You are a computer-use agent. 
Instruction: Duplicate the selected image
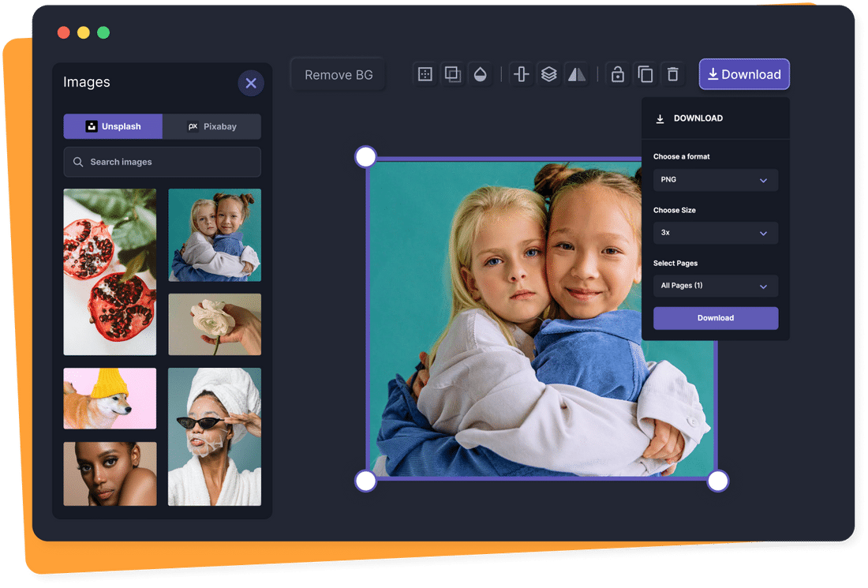click(x=645, y=73)
